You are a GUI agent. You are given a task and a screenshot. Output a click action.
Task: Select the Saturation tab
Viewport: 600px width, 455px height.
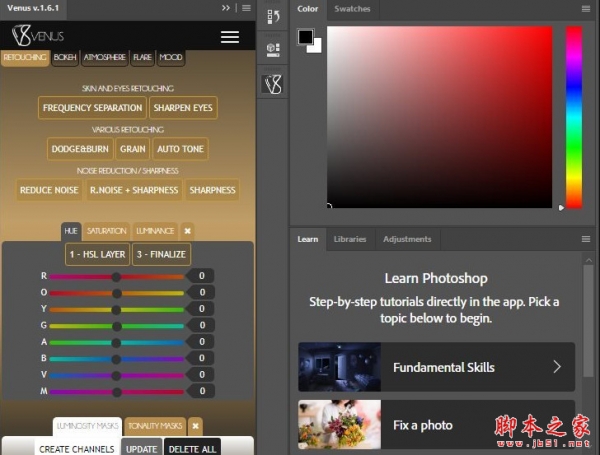pos(106,231)
